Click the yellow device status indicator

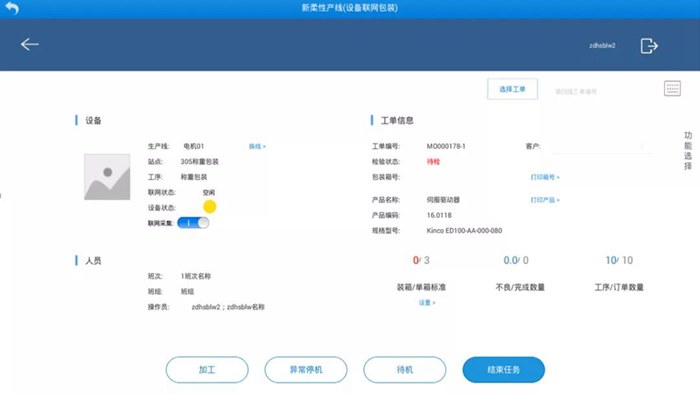pyautogui.click(x=209, y=207)
